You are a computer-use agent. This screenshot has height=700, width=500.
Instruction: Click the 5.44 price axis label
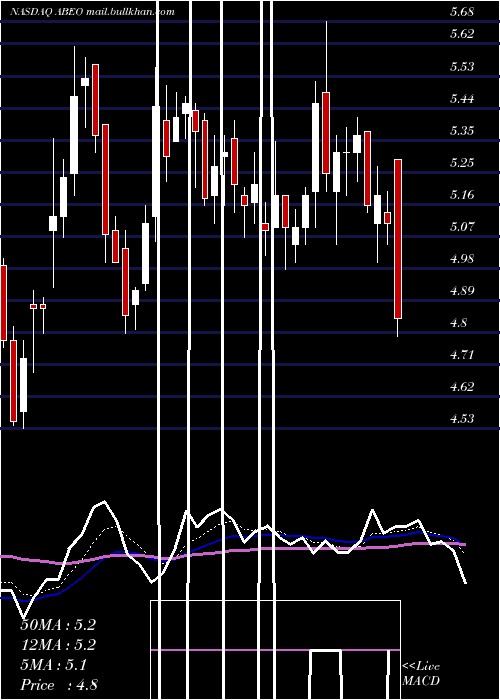pos(462,99)
